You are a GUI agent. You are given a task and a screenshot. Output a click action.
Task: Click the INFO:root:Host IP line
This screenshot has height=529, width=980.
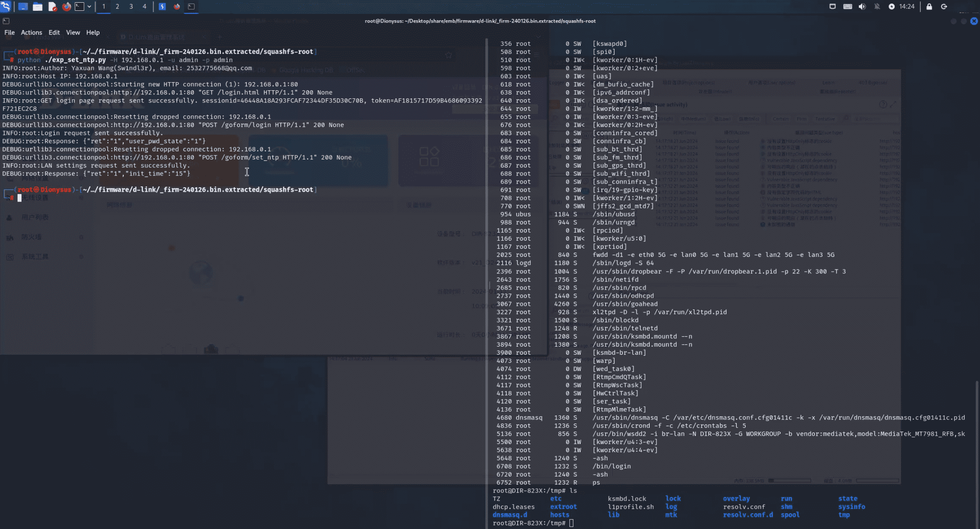click(x=60, y=76)
